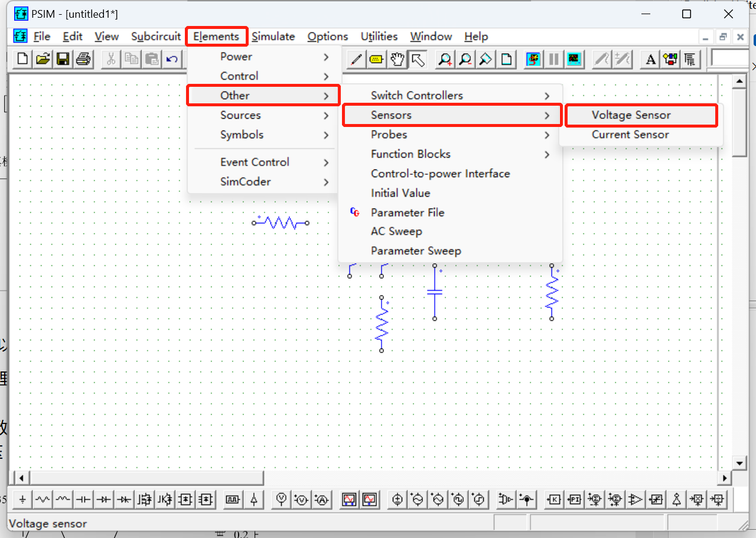
Task: Activate the Select arrow tool toggle
Action: coord(418,59)
